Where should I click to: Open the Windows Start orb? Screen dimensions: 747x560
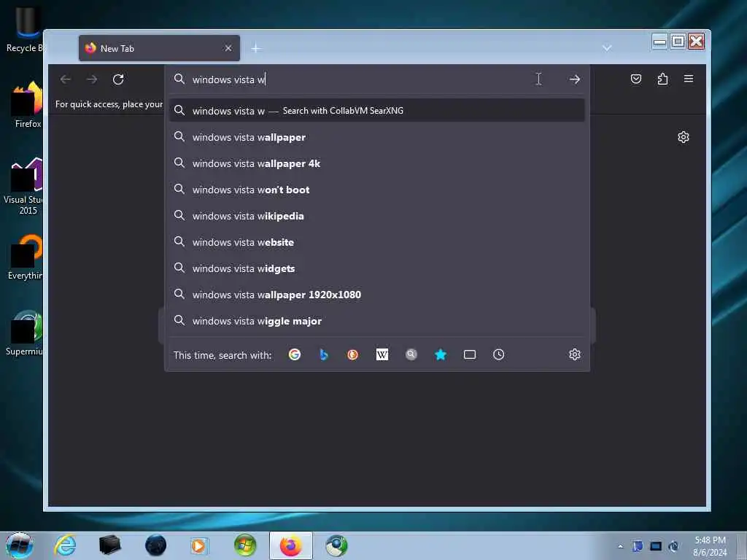pyautogui.click(x=19, y=545)
